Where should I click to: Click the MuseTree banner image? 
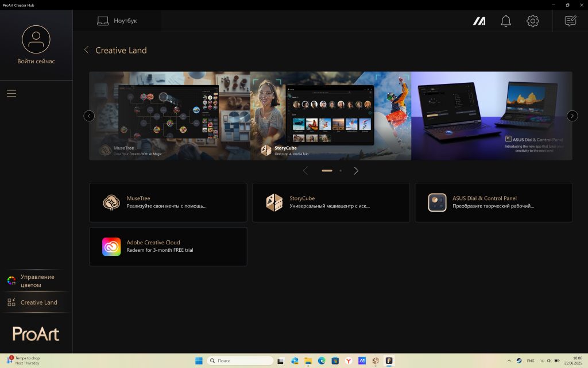tap(169, 116)
